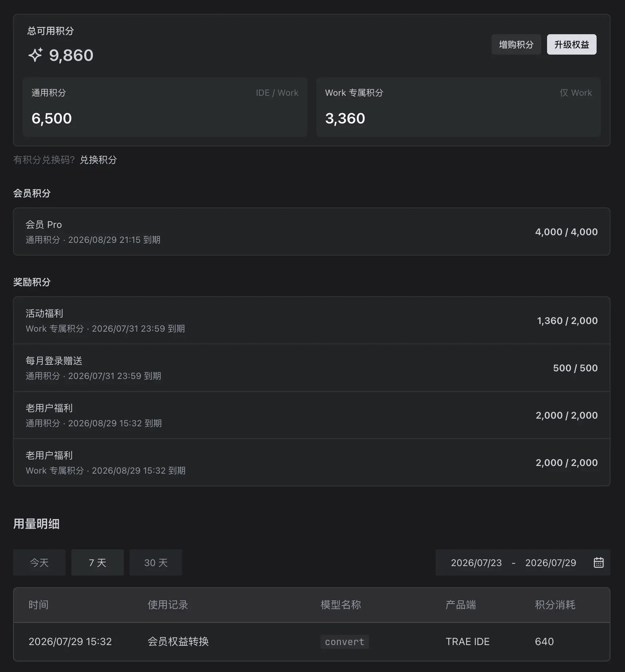Select the 30 天 range tab

(156, 562)
